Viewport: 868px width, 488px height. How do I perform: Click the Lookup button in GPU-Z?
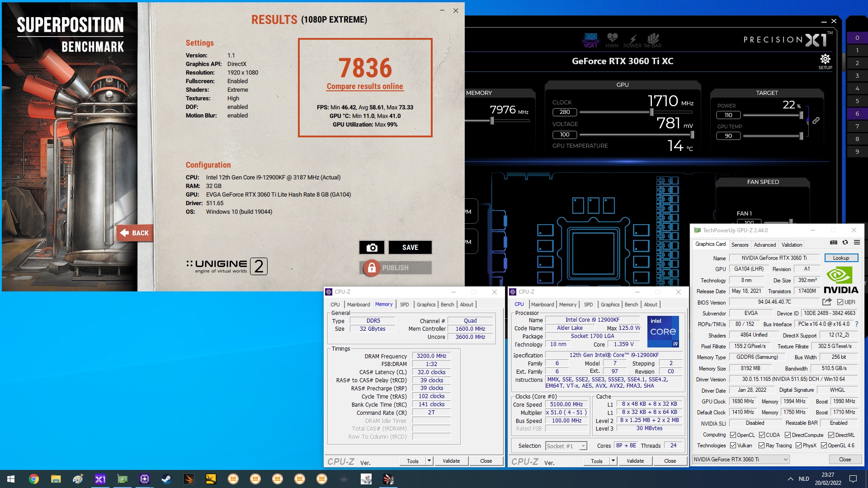(x=841, y=258)
